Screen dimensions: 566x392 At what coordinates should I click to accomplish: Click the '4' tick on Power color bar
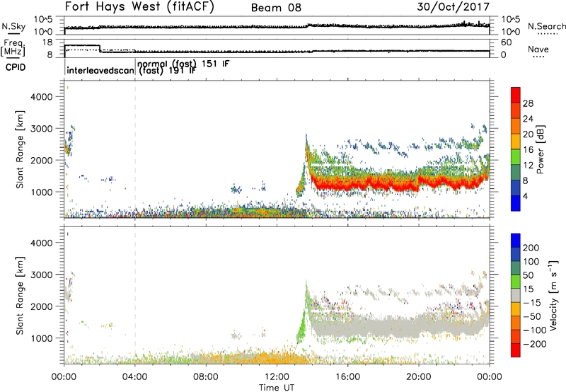pos(526,196)
